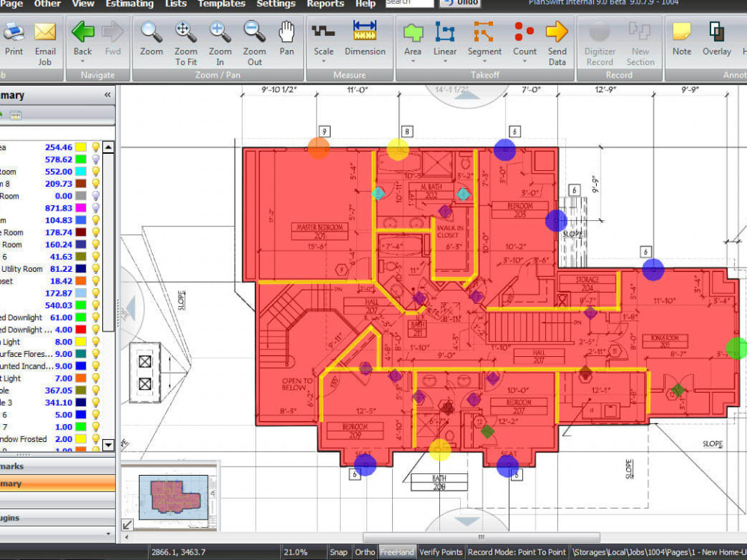The image size is (747, 560).
Task: Start a Segment takeoff
Action: pos(483,32)
